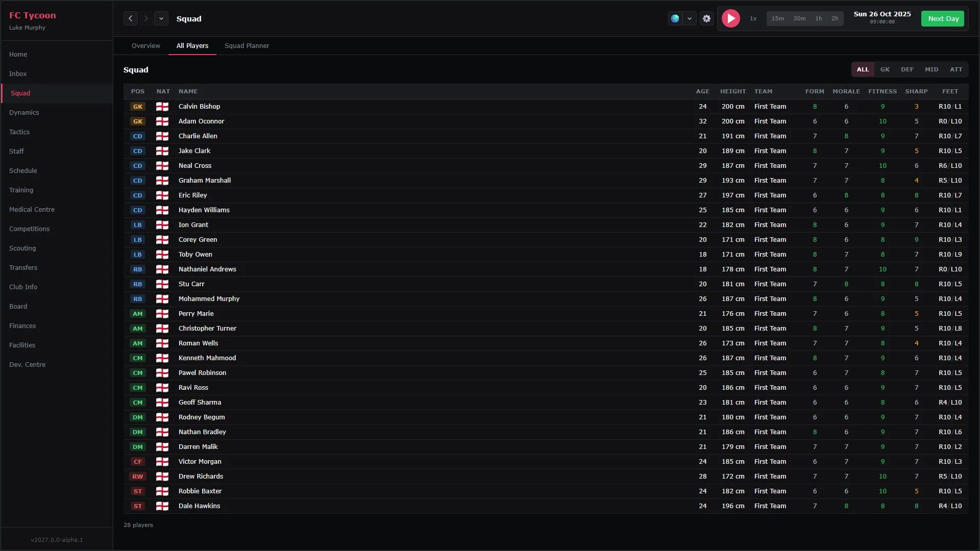Screen dimensions: 980x551
Task: Open Staff in the sidebar
Action: pyautogui.click(x=57, y=152)
